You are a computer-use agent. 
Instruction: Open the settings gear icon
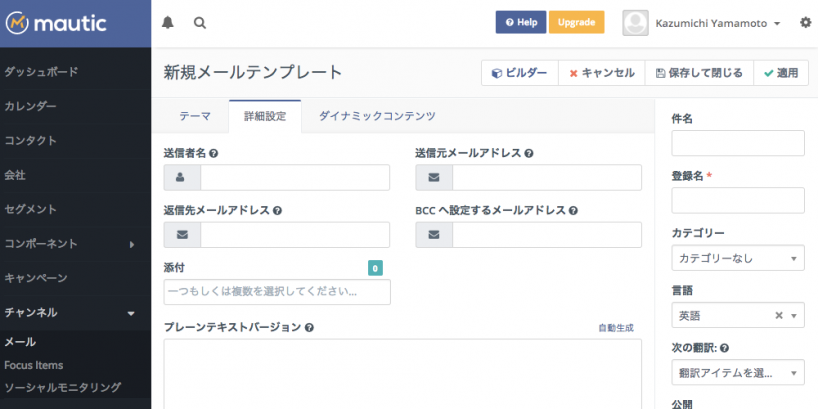(x=805, y=22)
